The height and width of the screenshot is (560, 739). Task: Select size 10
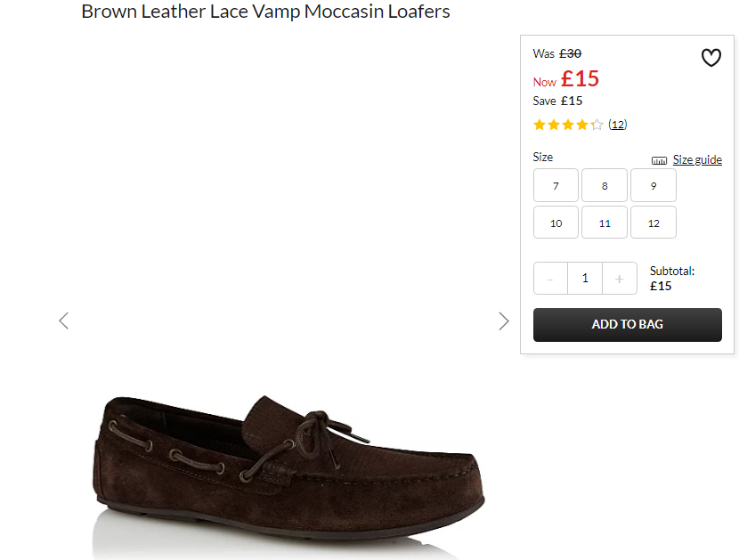click(556, 223)
